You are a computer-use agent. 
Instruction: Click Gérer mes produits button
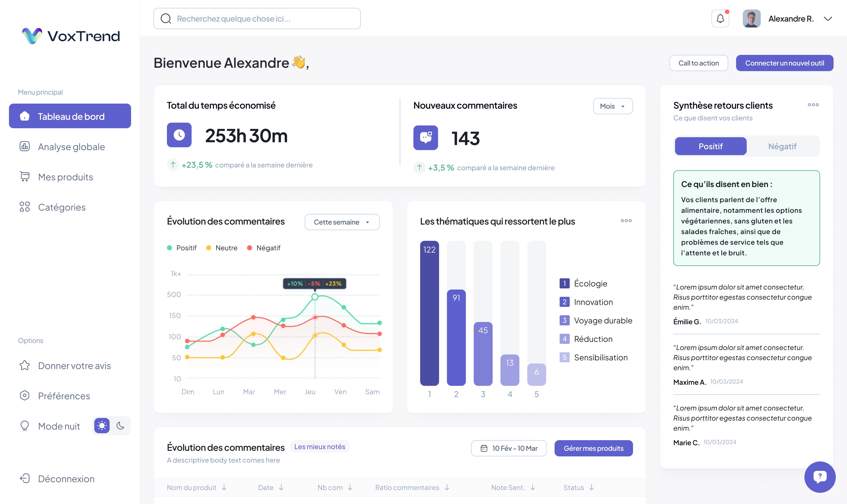pos(593,448)
